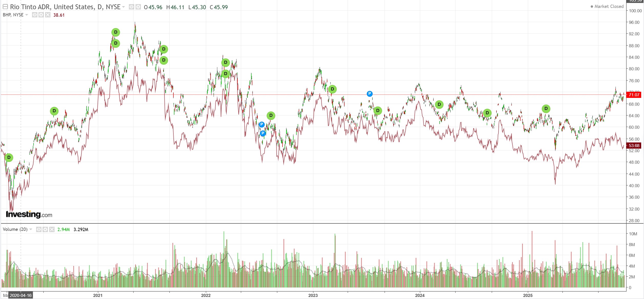Open Volume indicator settings gear
644x299 pixels.
pos(45,229)
